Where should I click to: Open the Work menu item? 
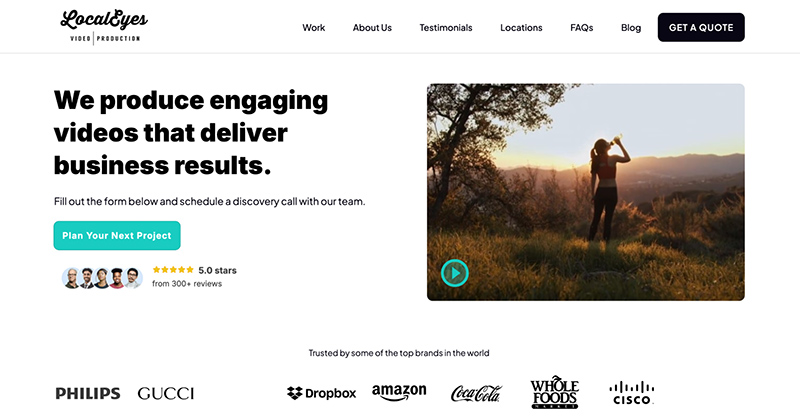click(x=313, y=28)
